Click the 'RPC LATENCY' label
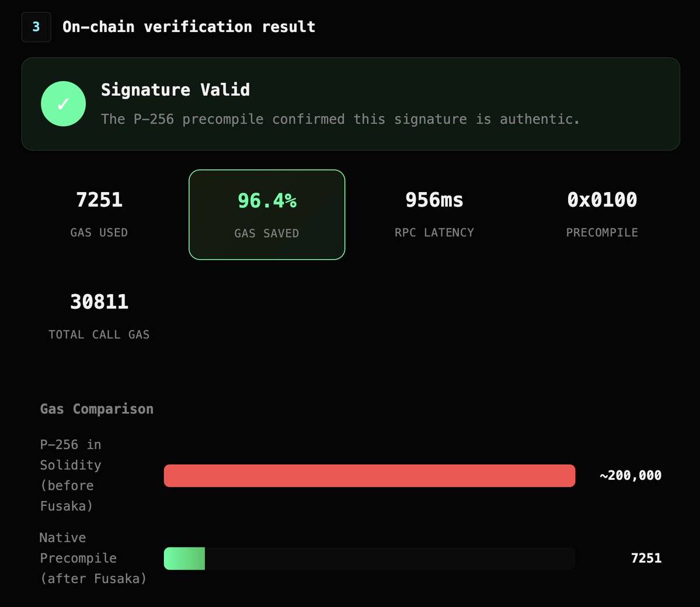Screen dimensions: 700x607 tap(434, 232)
